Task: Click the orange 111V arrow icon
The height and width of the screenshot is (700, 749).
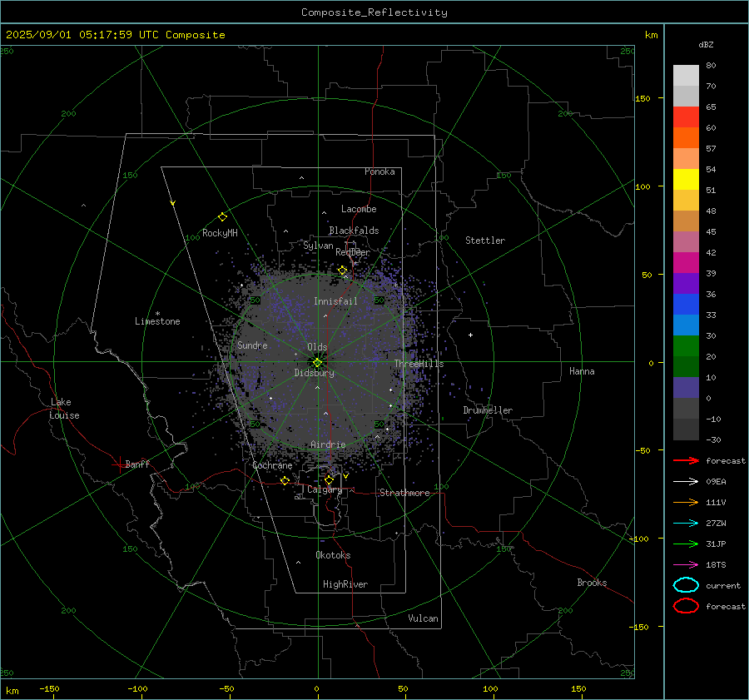Action: 686,502
